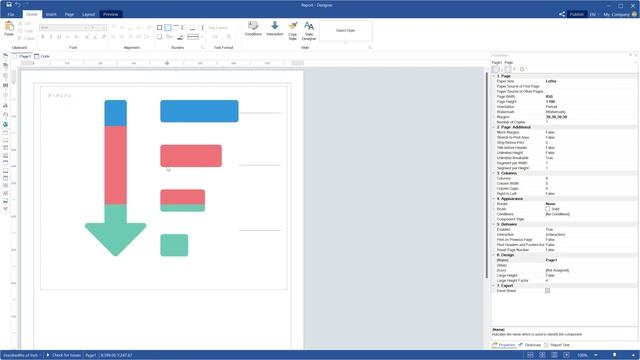
Task: Click the Hundredths of Inch units label
Action: tap(20, 355)
